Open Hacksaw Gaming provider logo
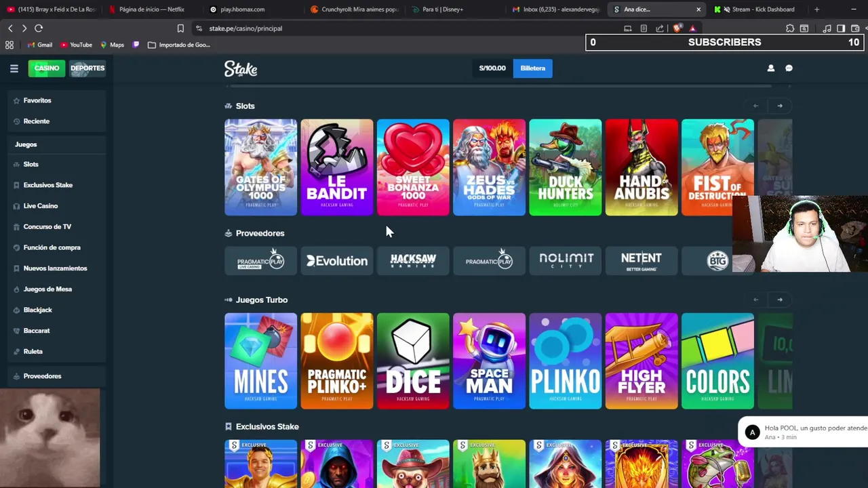Viewport: 868px width, 488px height. [x=413, y=260]
